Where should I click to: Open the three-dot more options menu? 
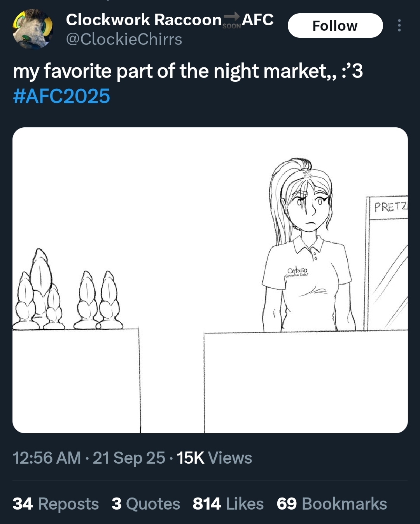(x=399, y=26)
